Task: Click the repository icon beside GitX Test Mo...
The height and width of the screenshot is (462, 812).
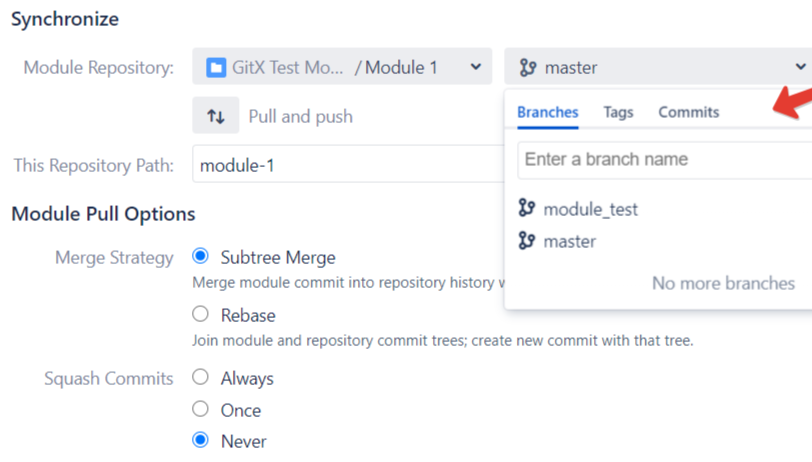Action: pos(215,68)
